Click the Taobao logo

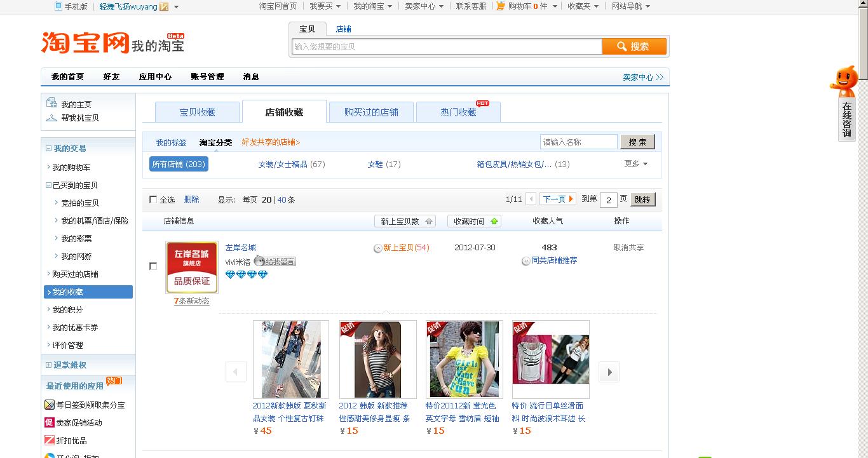tap(85, 43)
